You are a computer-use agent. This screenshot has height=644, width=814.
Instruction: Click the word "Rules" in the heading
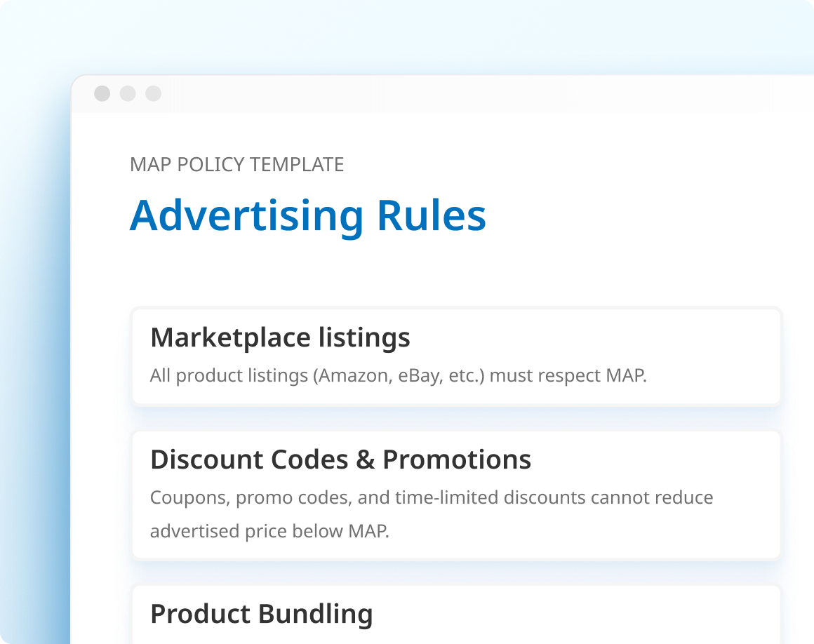[x=432, y=215]
